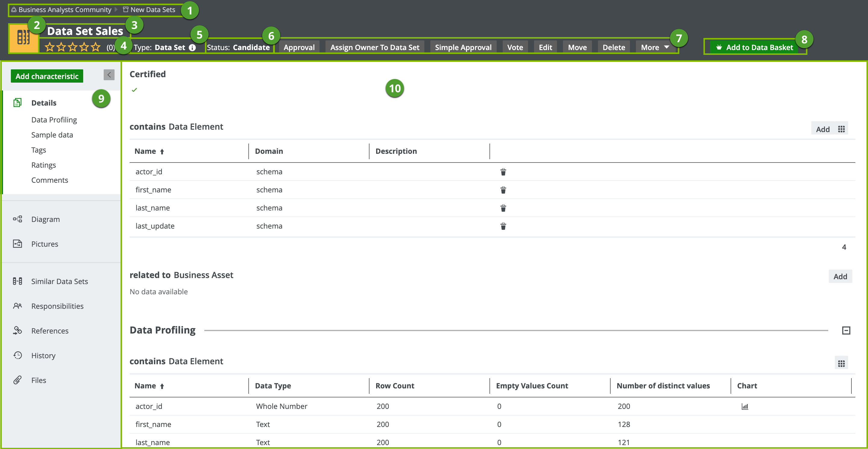This screenshot has width=868, height=449.
Task: Switch to the History tab
Action: coord(43,356)
